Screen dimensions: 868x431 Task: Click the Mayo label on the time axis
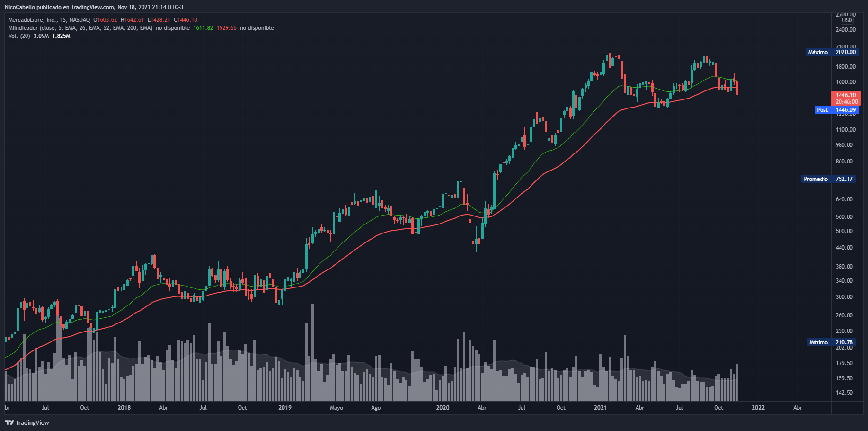[x=337, y=408]
